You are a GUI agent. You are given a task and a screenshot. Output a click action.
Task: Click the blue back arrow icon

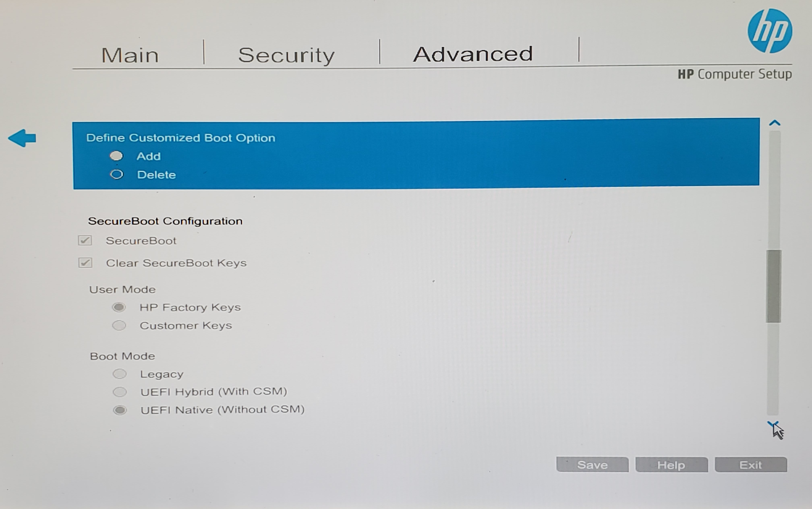tap(22, 138)
